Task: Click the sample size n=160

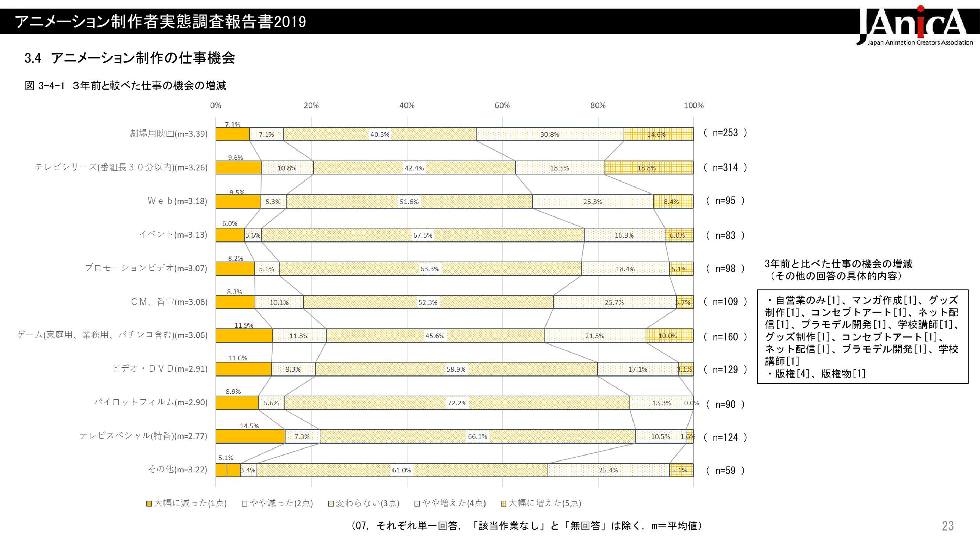Action: click(725, 337)
